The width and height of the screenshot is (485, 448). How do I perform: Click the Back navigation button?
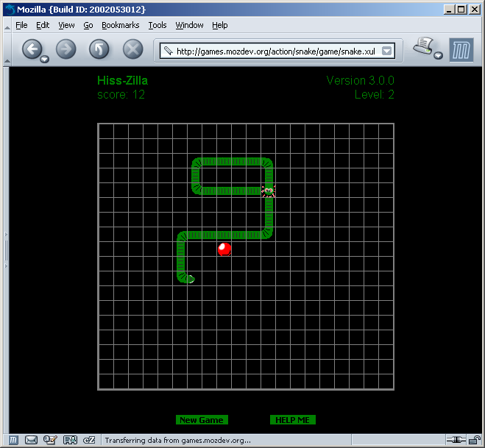32,49
